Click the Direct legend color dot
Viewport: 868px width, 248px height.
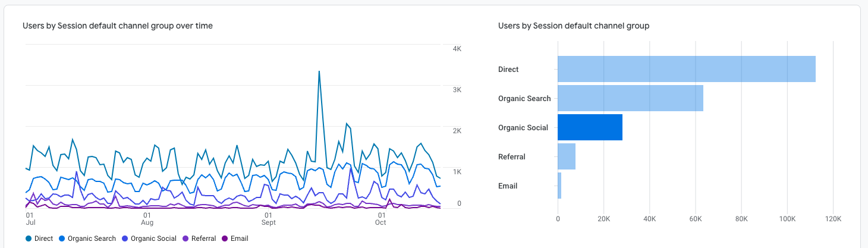pos(29,238)
